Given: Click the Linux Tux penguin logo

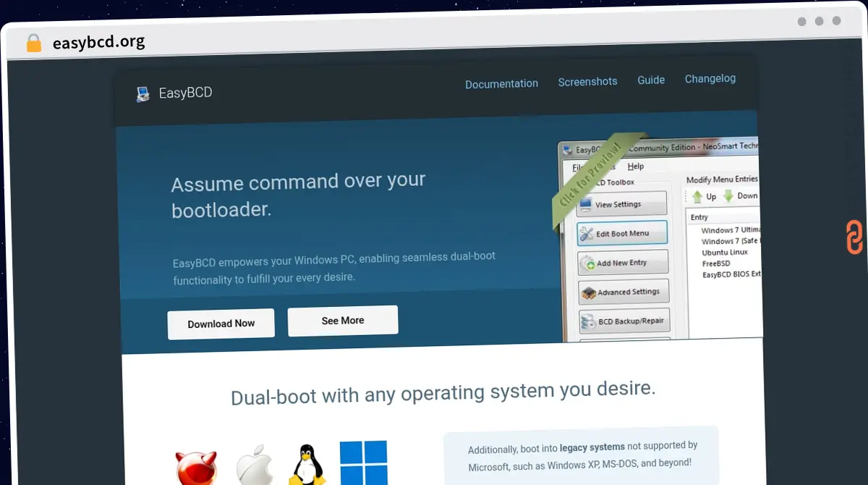Looking at the screenshot, I should coord(306,465).
